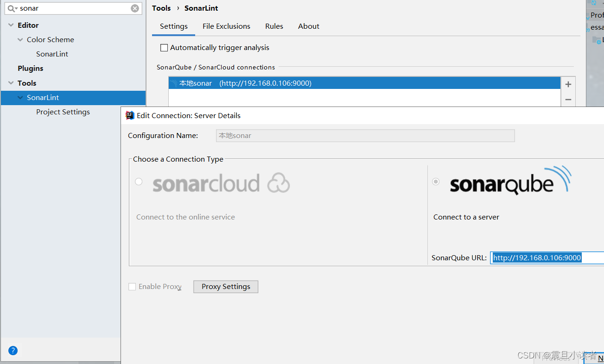
Task: Remove the selected connection using the minus icon
Action: tap(568, 99)
